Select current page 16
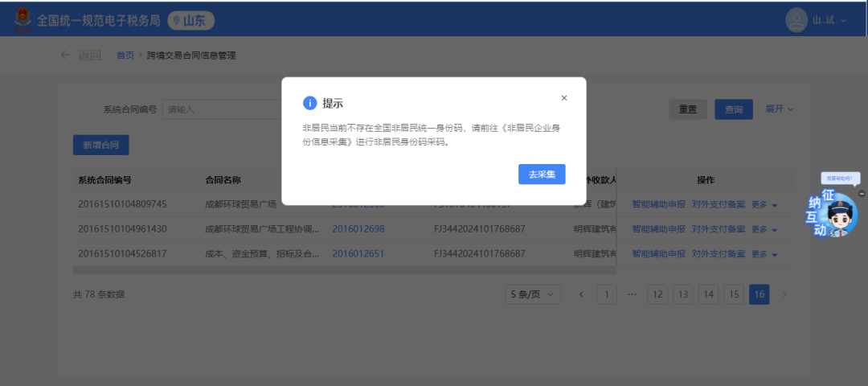Screen dimensions: 868x386 coord(759,294)
